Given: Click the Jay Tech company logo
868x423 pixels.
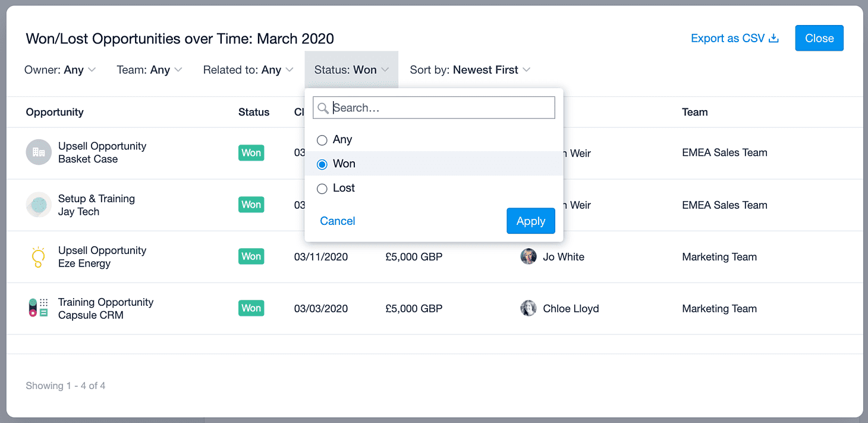Looking at the screenshot, I should click(x=39, y=205).
